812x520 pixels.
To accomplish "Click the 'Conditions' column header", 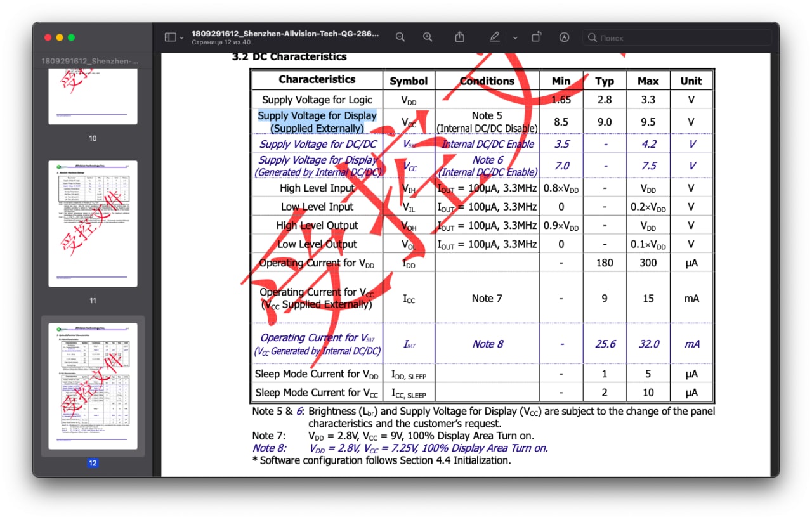I will 487,81.
